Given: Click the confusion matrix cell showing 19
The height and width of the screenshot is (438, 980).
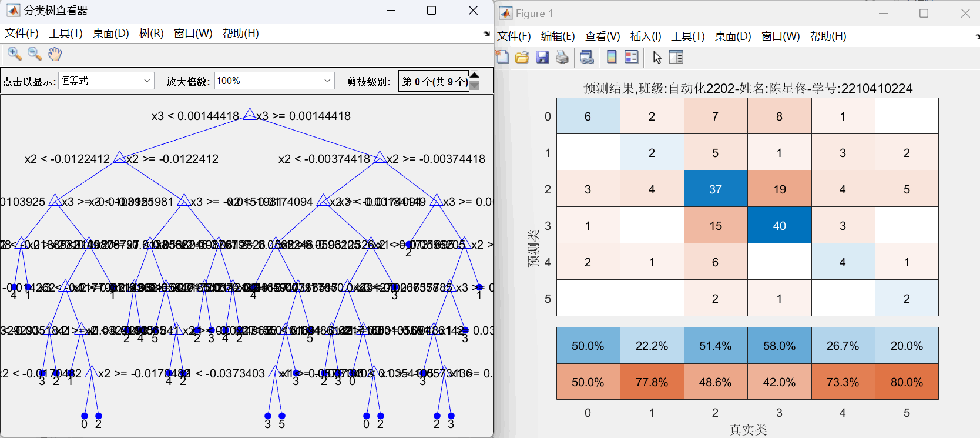Looking at the screenshot, I should (x=780, y=189).
